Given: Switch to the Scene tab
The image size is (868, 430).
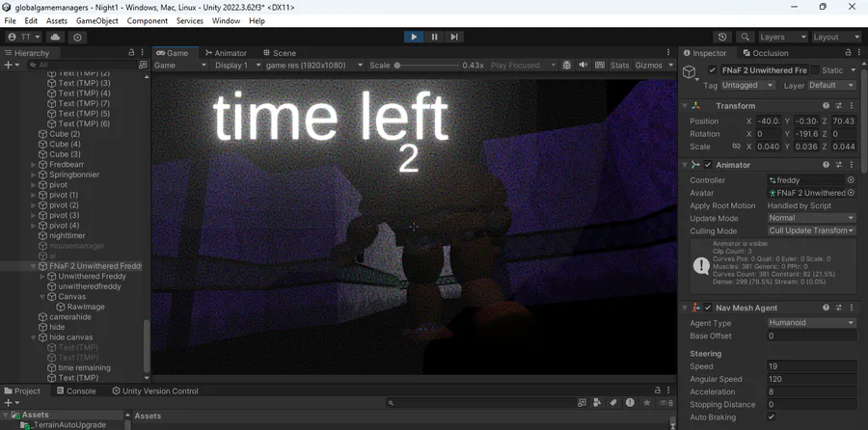Looking at the screenshot, I should click(x=280, y=53).
